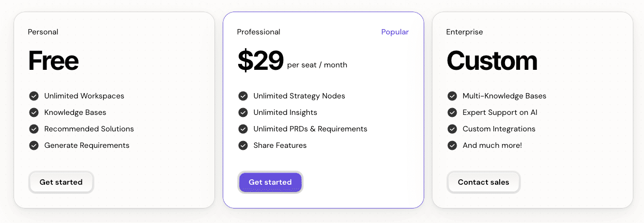
Task: Click the checkmark icon next to Custom Integrations
Action: click(452, 129)
